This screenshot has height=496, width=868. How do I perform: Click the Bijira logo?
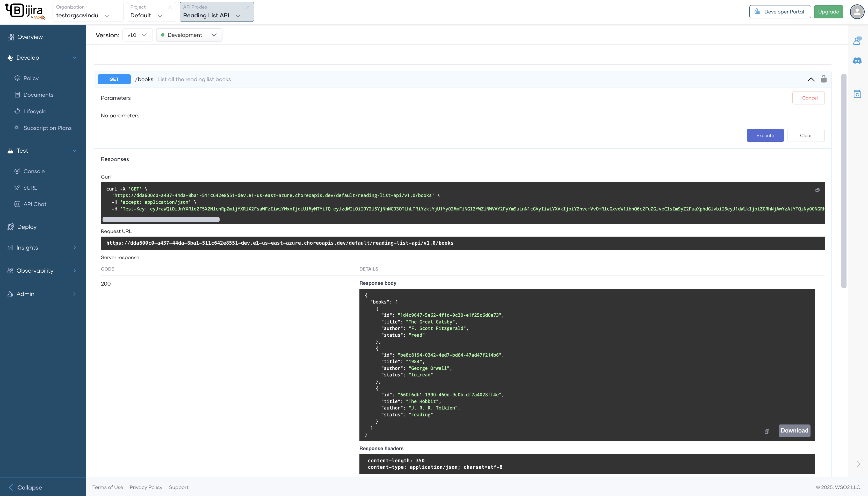click(26, 12)
